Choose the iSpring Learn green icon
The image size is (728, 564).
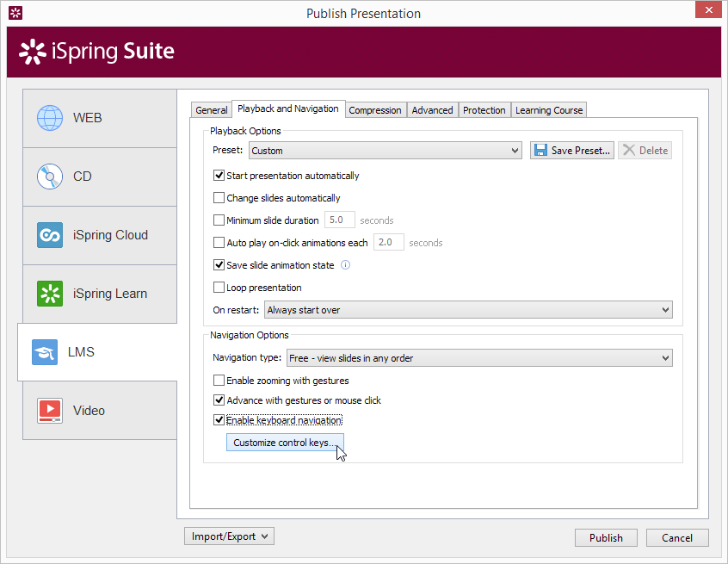point(50,294)
